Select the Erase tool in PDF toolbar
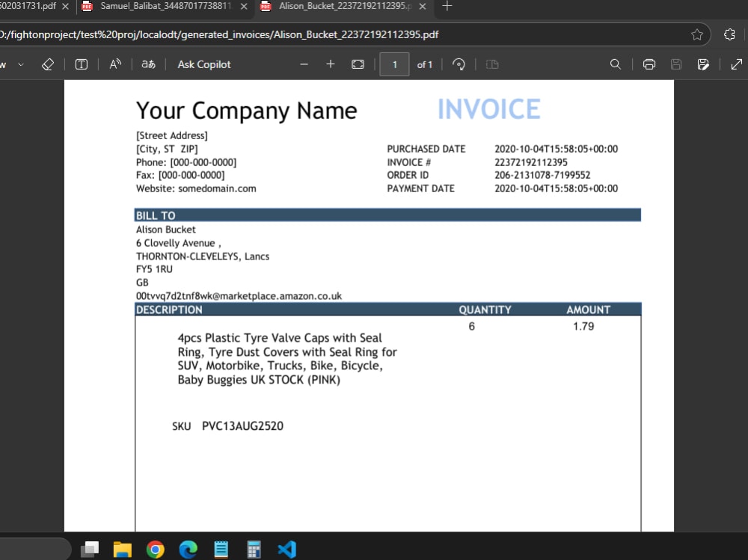 [x=48, y=64]
